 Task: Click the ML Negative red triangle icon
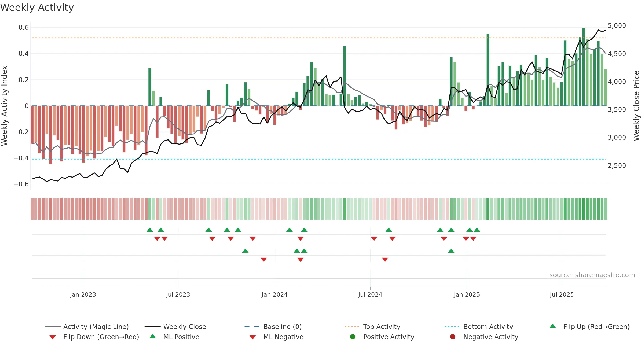(253, 337)
